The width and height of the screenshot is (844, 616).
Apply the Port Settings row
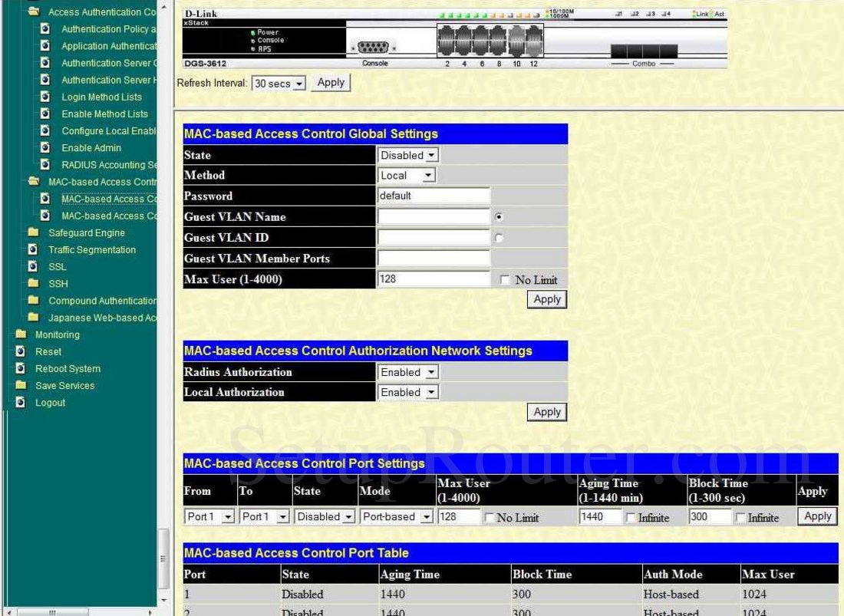818,516
